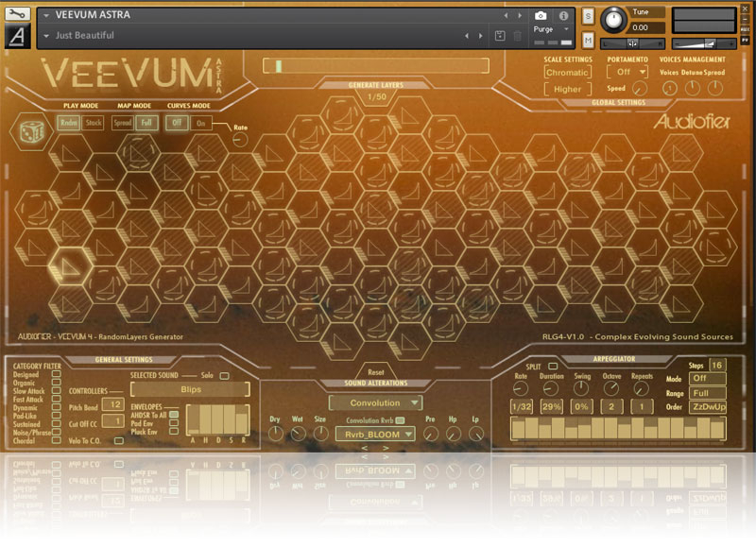
Task: Select the highlighted hexagon sound cell
Action: 69,261
